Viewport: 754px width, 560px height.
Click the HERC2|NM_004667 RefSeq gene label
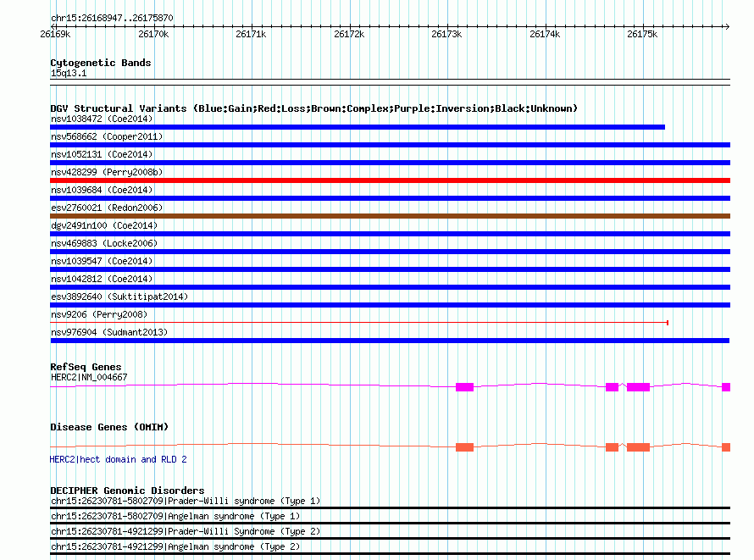coord(89,377)
